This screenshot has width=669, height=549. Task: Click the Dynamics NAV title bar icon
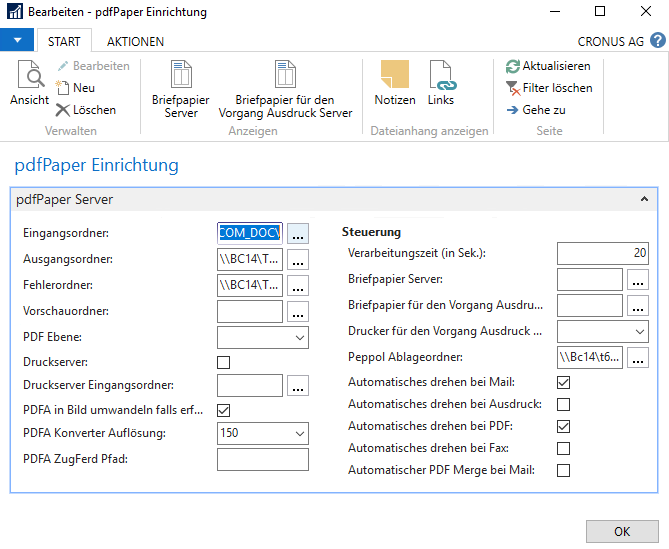[15, 12]
